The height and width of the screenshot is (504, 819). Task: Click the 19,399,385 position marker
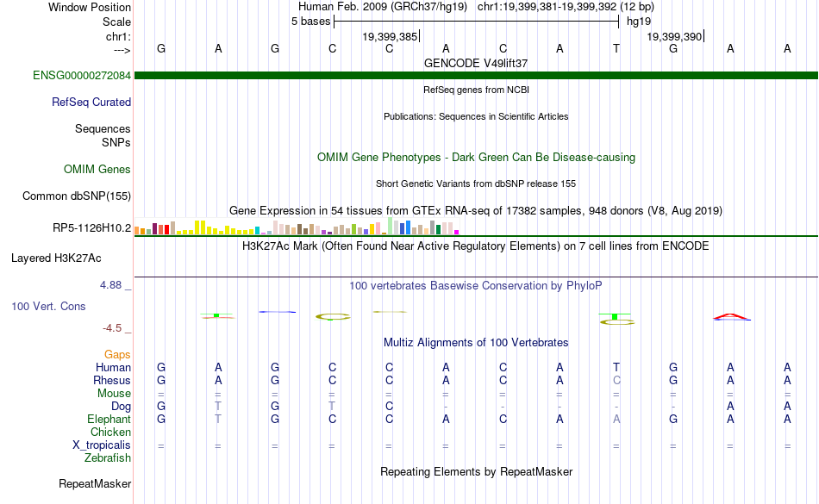click(391, 36)
